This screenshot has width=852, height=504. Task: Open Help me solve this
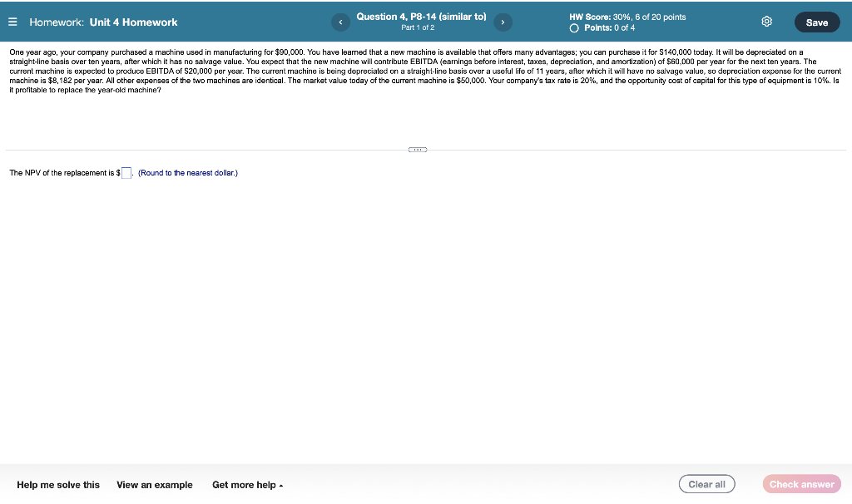coord(57,485)
